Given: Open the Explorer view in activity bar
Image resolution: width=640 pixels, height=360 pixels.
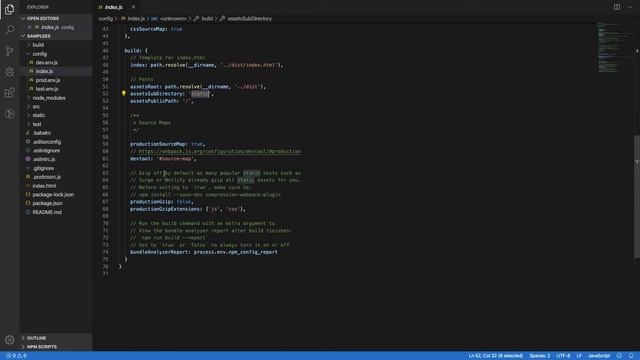Looking at the screenshot, I should click(x=9, y=9).
